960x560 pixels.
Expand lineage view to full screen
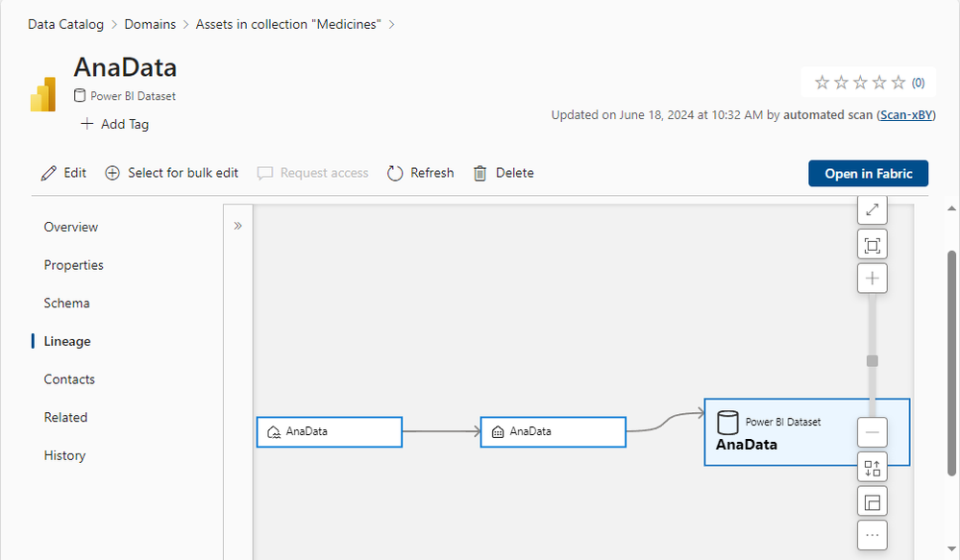click(873, 209)
